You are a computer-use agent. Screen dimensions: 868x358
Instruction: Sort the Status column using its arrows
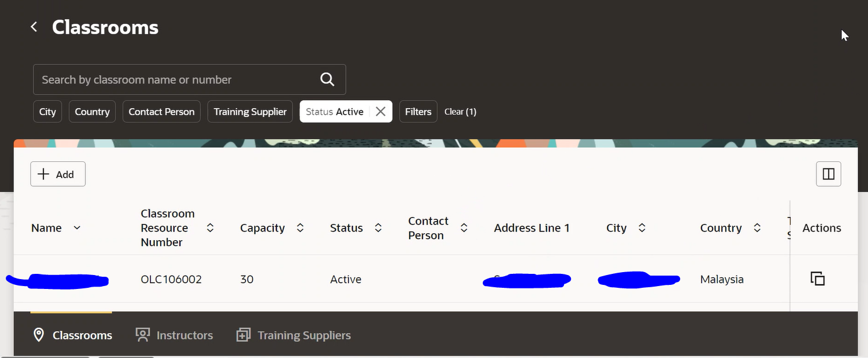378,227
